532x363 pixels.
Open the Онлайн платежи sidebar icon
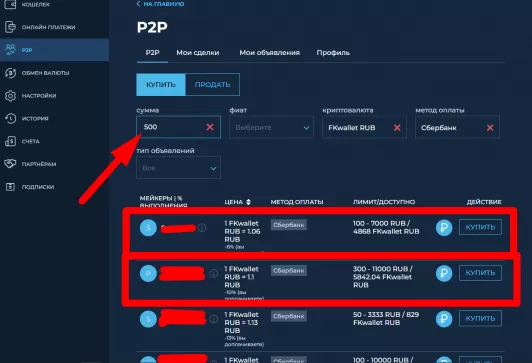click(10, 27)
